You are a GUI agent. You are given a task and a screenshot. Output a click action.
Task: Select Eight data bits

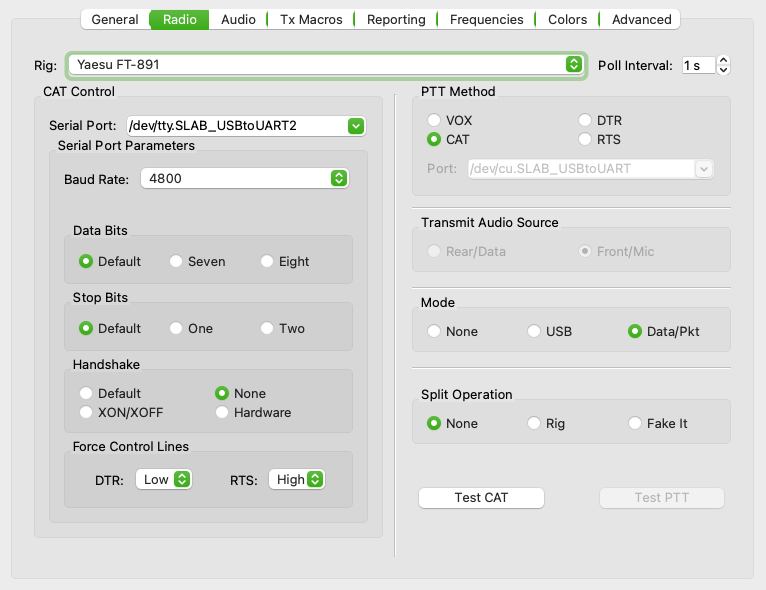[285, 261]
